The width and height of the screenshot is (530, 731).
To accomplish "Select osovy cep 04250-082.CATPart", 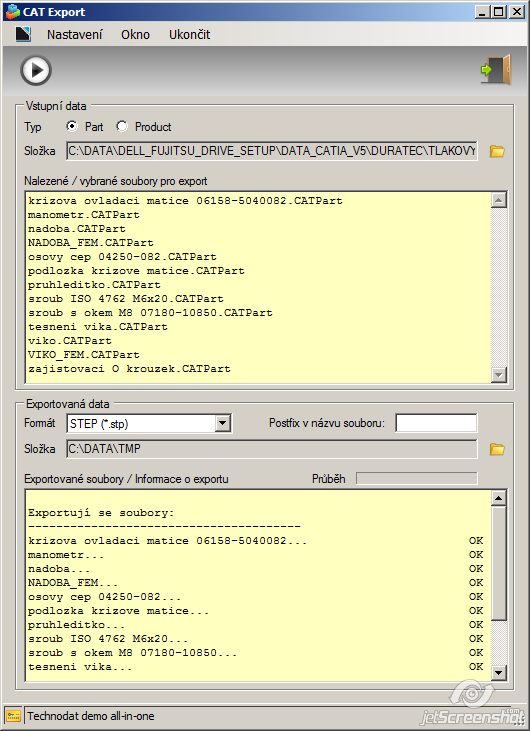I will [122, 257].
